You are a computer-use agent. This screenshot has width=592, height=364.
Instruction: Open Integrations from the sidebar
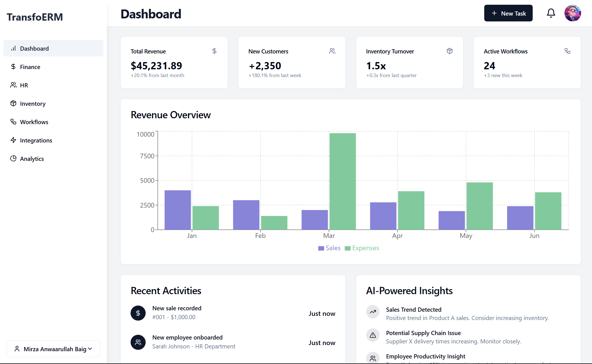[36, 140]
